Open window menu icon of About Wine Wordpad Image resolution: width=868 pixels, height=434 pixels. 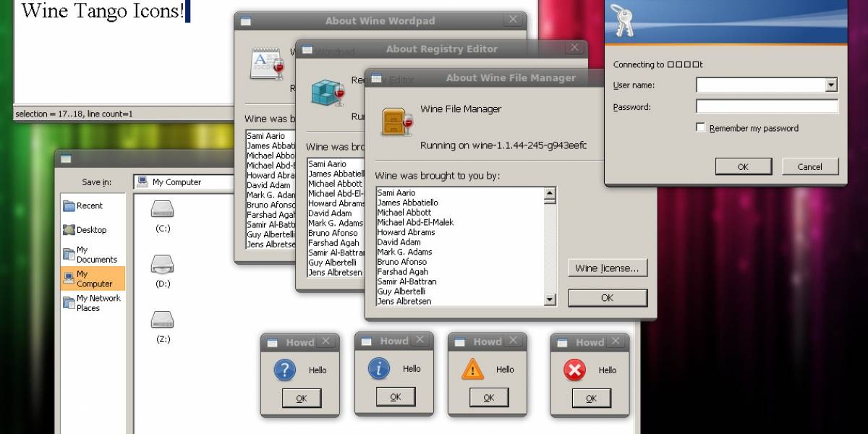(x=246, y=21)
